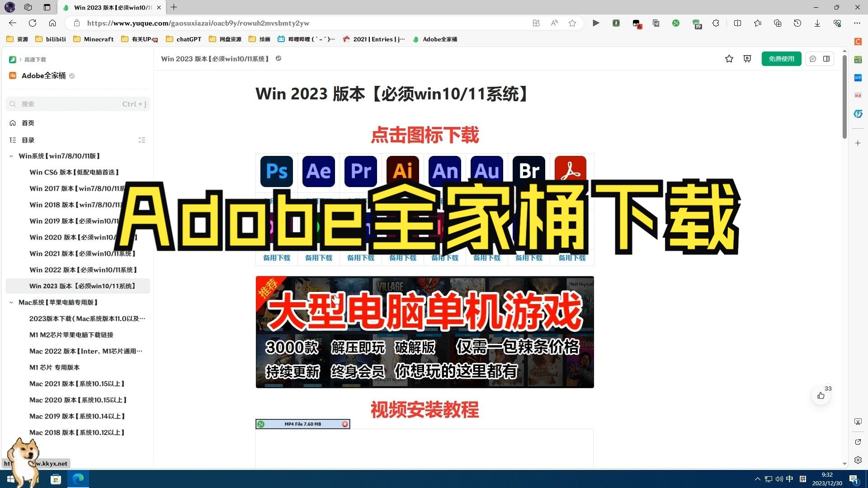Click the Animate icon to download
Viewport: 868px width, 488px height.
pyautogui.click(x=444, y=171)
